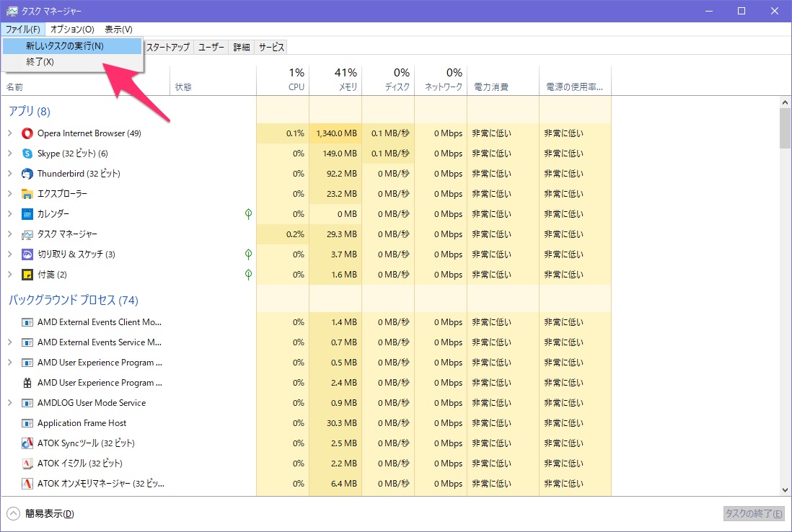This screenshot has width=792, height=532.
Task: Click the ATOK イミクル icon
Action: pos(27,464)
